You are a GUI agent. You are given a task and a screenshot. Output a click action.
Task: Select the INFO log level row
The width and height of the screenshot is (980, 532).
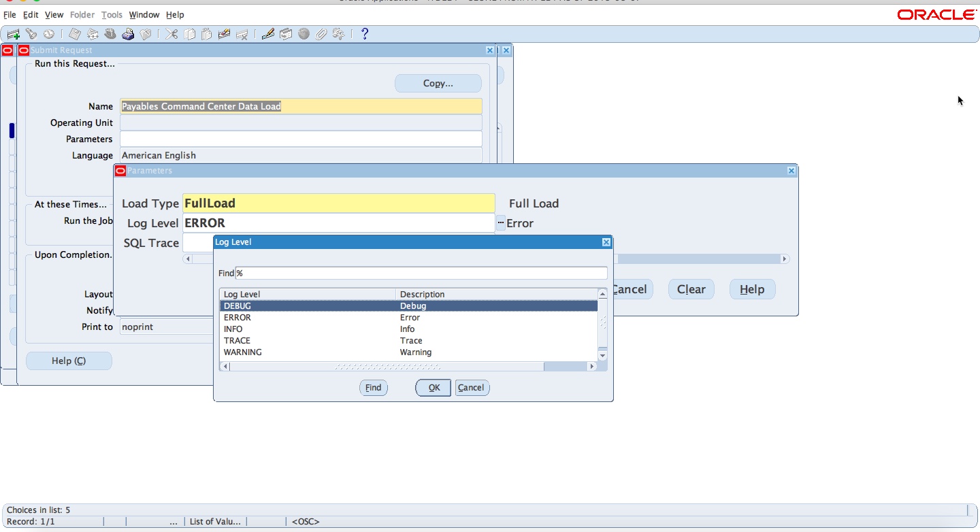pyautogui.click(x=408, y=329)
